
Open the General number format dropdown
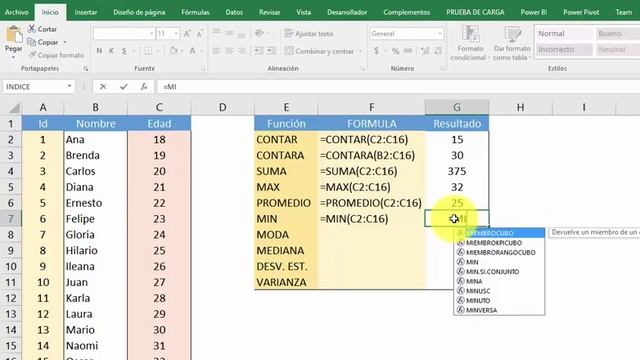440,33
